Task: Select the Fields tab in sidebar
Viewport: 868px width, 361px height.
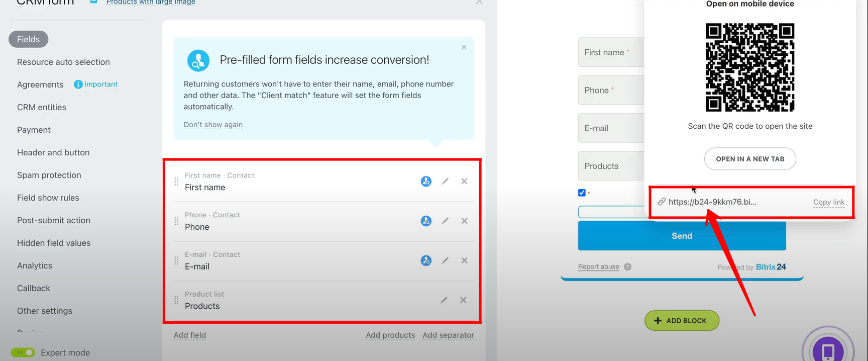Action: pyautogui.click(x=28, y=39)
